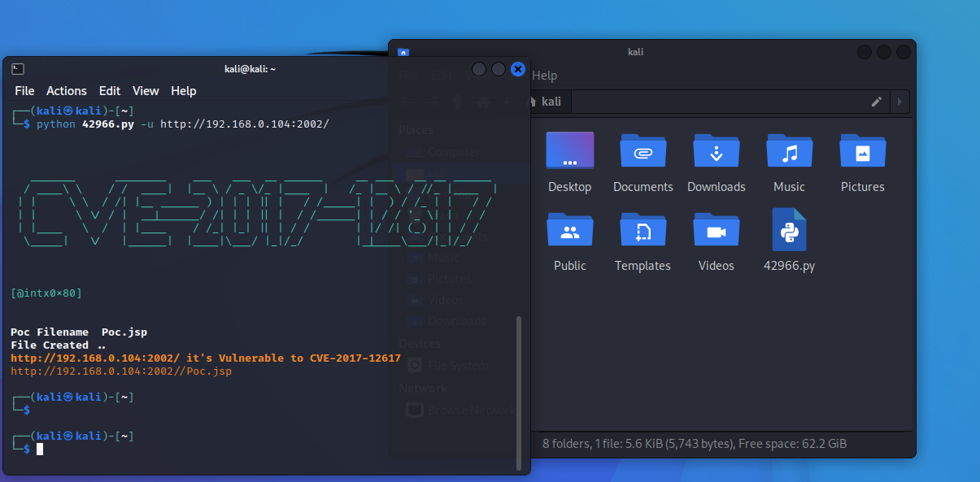Click the 'kali' file manager window title
This screenshot has width=980, height=482.
[x=636, y=52]
